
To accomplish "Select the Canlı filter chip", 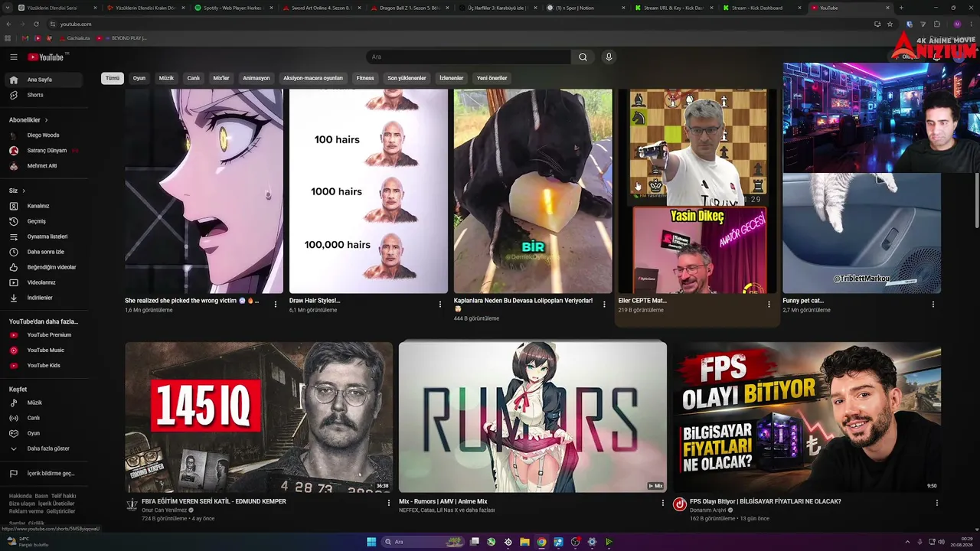I will pos(194,78).
